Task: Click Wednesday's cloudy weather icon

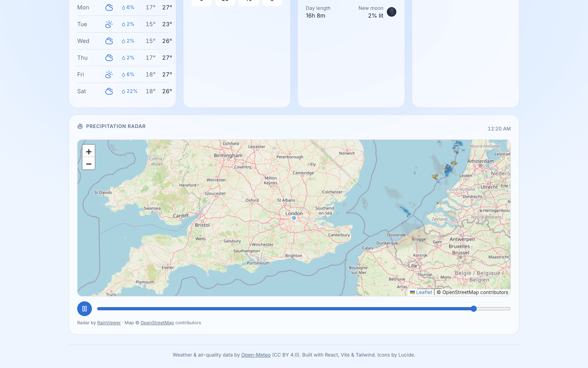Action: coord(109,41)
